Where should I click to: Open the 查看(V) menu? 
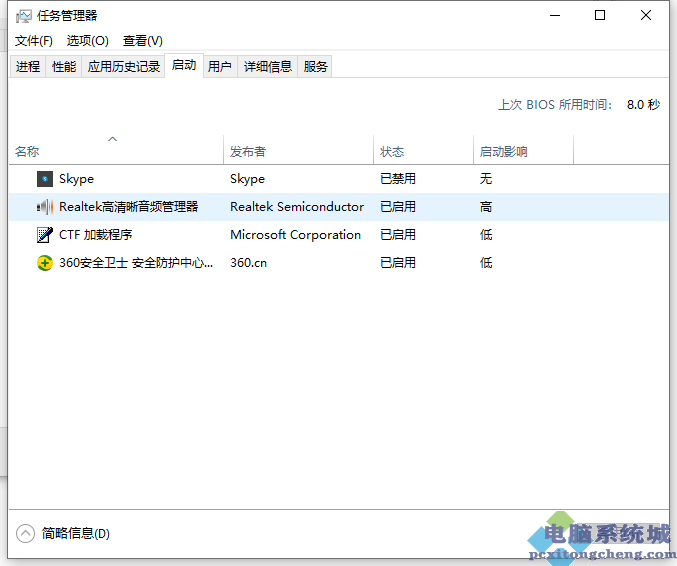143,41
